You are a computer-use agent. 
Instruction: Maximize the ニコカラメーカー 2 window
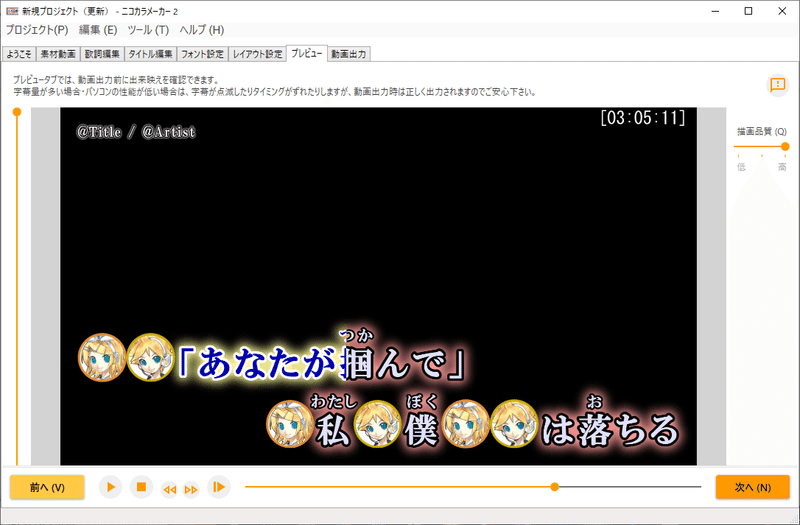click(748, 11)
